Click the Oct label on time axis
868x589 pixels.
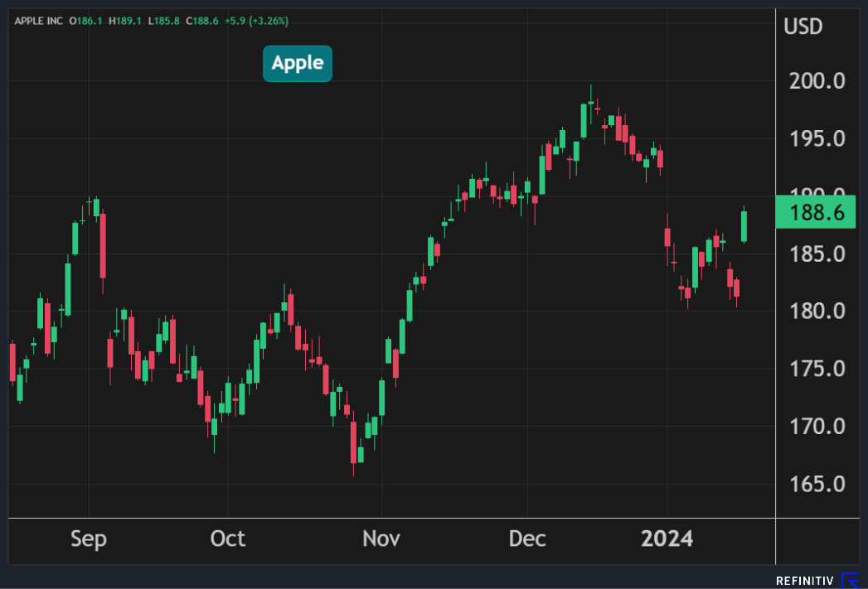coord(228,538)
